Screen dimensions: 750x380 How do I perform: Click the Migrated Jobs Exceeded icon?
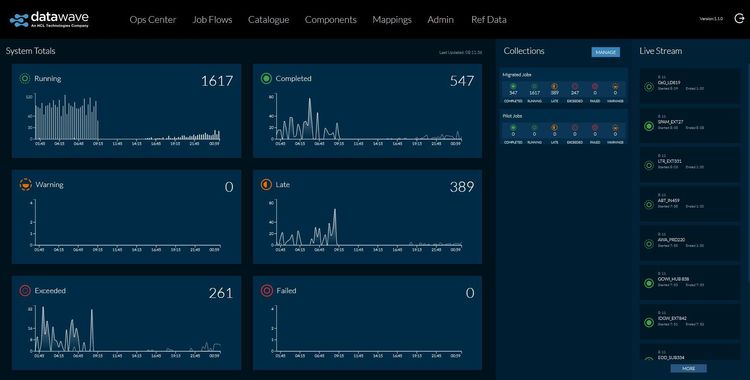(575, 87)
